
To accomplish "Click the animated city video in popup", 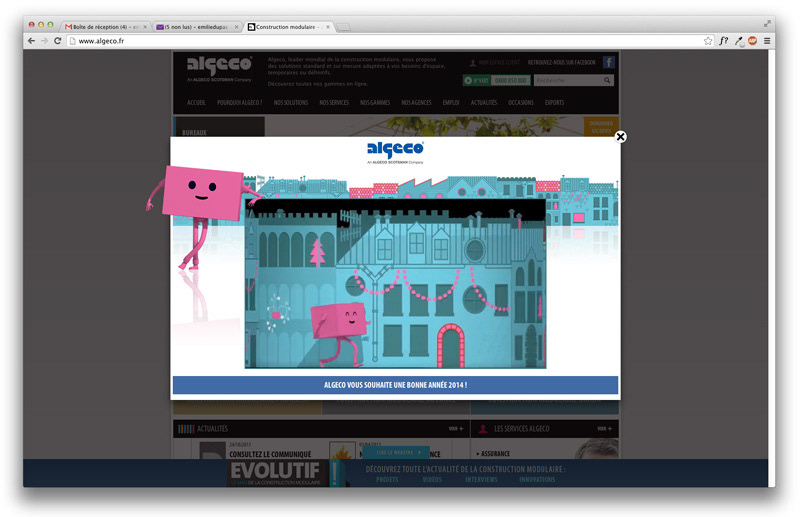I will pyautogui.click(x=395, y=284).
